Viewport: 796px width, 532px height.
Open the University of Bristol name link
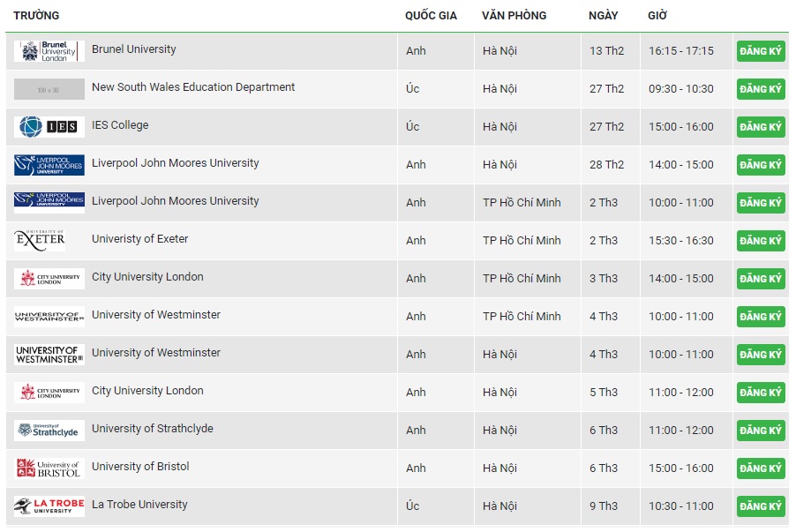pyautogui.click(x=140, y=467)
